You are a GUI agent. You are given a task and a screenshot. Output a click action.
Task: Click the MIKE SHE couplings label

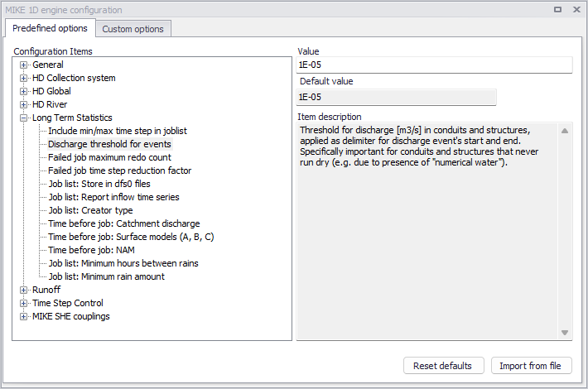(x=71, y=316)
